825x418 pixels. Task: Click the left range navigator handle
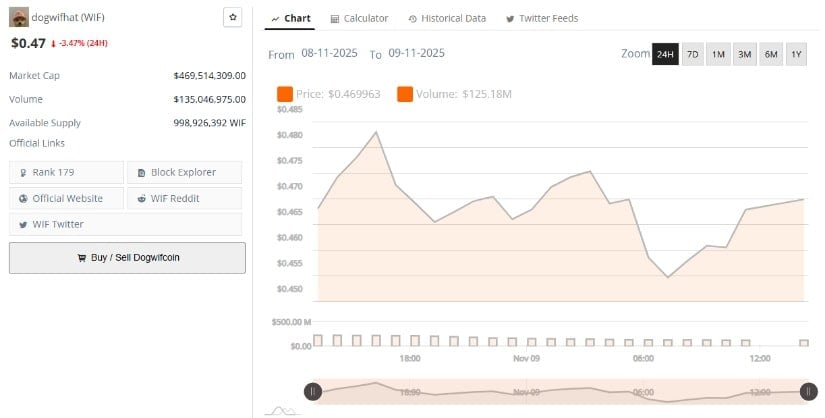click(x=312, y=392)
